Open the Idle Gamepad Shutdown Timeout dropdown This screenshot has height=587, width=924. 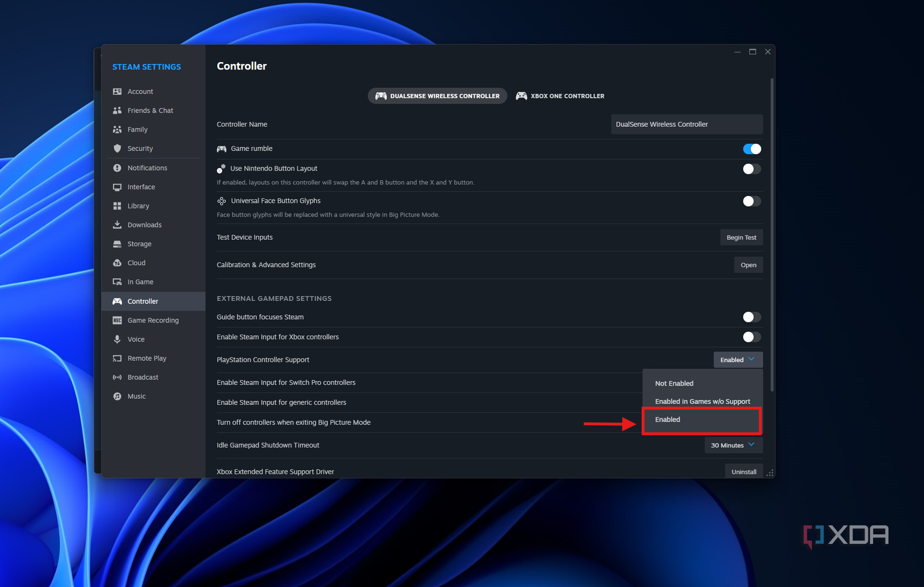point(733,445)
